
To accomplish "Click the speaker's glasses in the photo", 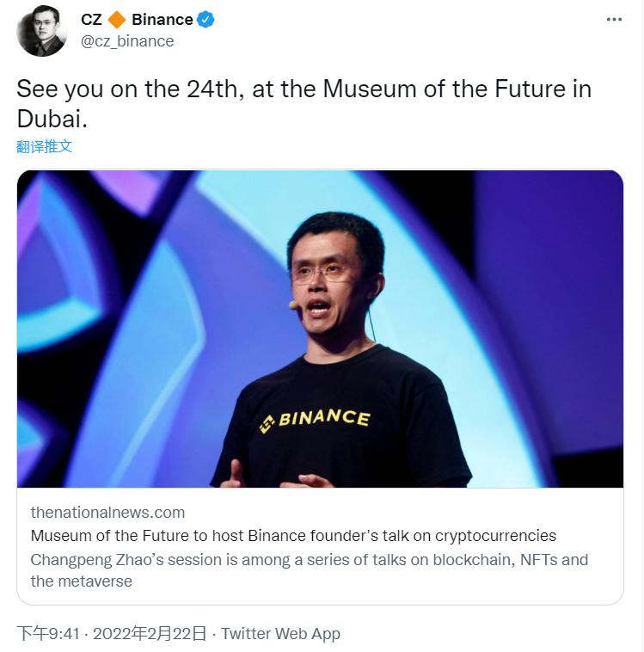I will click(x=325, y=273).
